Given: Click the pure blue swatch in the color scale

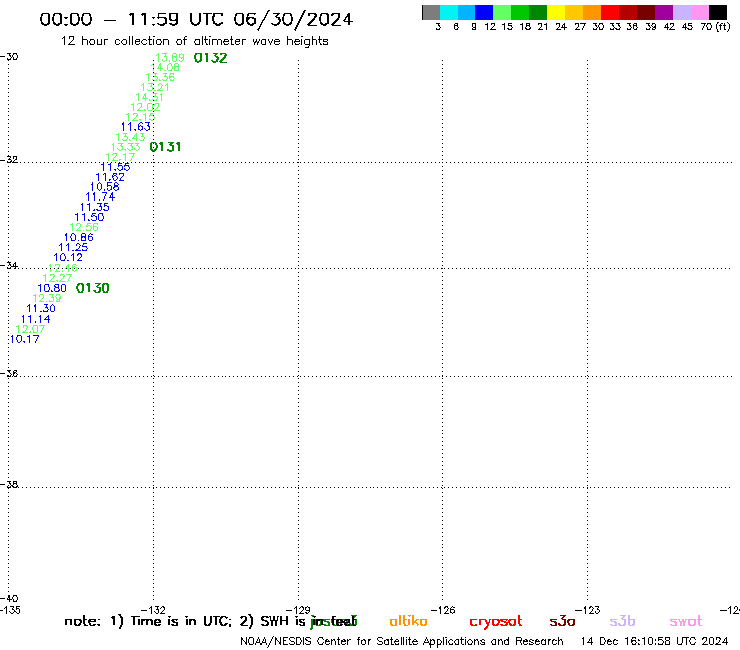Looking at the screenshot, I should click(x=484, y=12).
